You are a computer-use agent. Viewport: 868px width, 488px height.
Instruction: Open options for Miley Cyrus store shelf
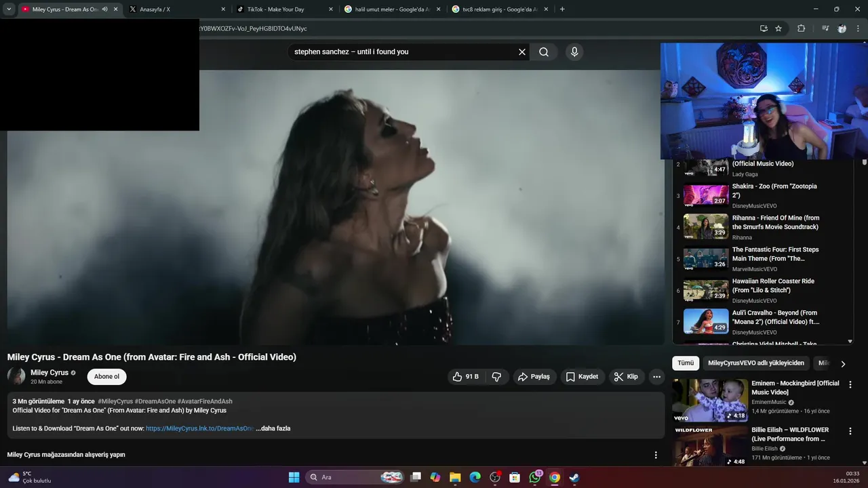(656, 455)
